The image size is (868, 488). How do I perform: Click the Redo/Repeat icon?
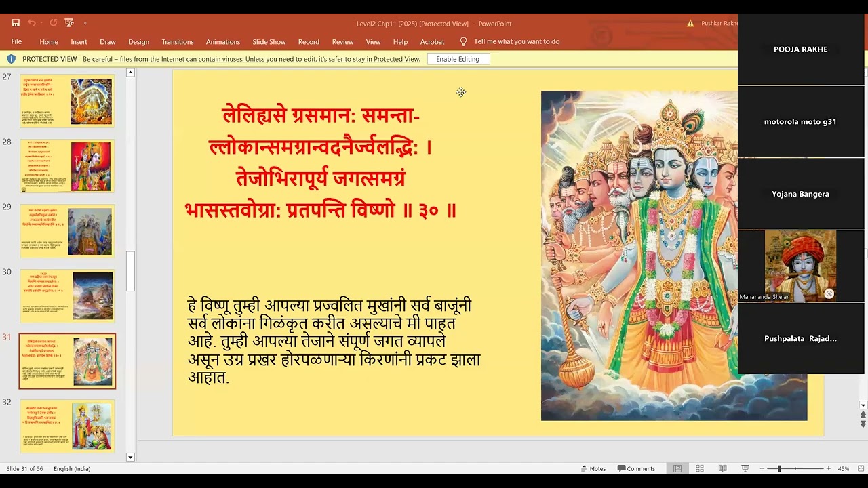click(x=54, y=23)
